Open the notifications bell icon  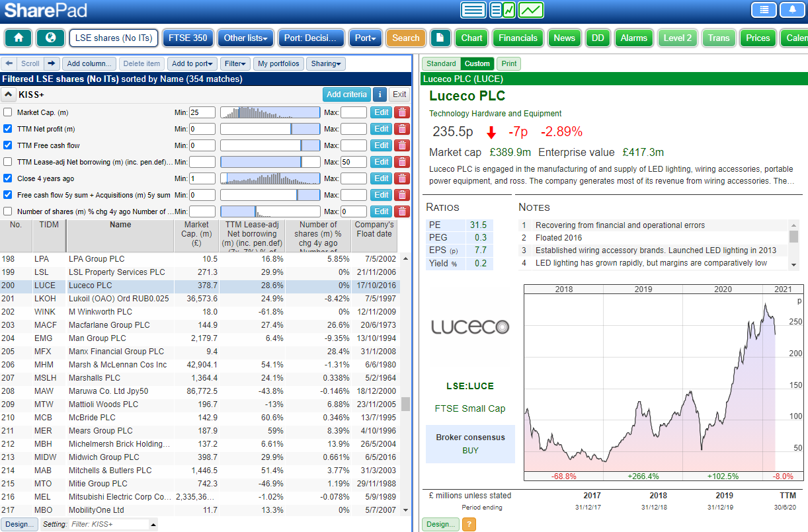point(792,10)
